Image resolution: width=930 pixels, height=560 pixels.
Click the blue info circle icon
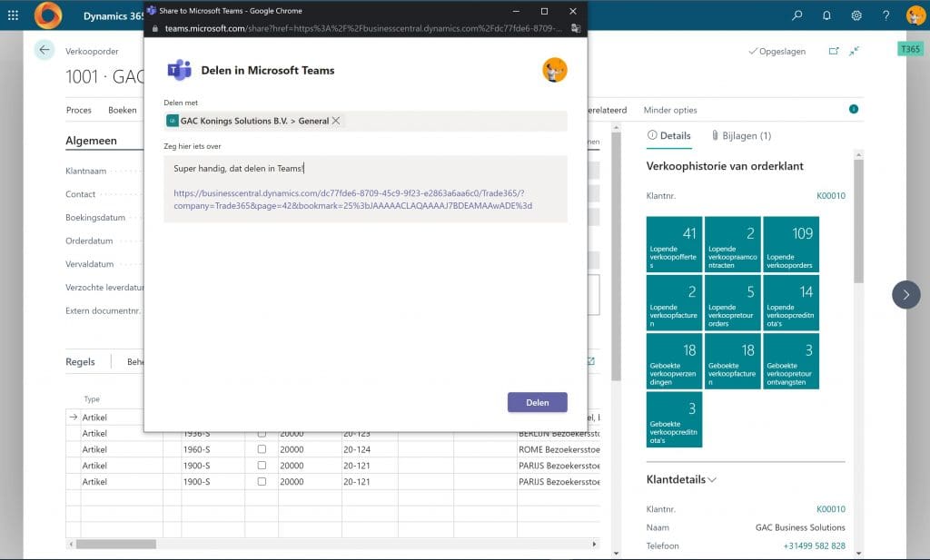tap(854, 109)
